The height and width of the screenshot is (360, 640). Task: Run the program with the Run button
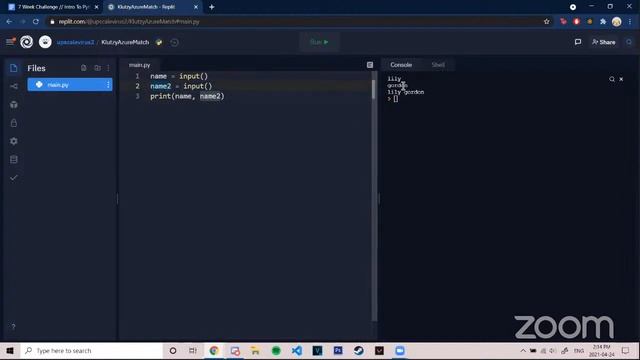click(319, 42)
